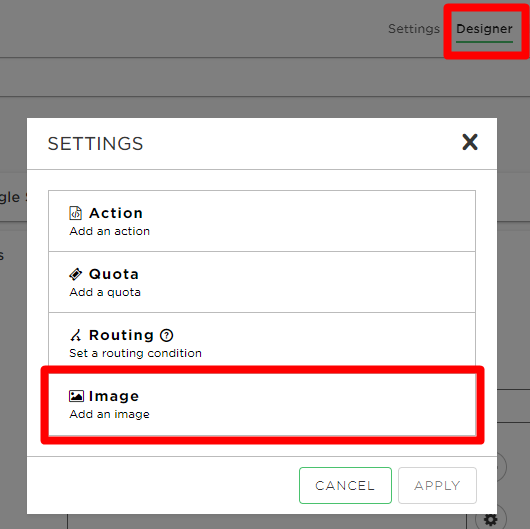Choose 'Set a routing condition' text

point(135,353)
